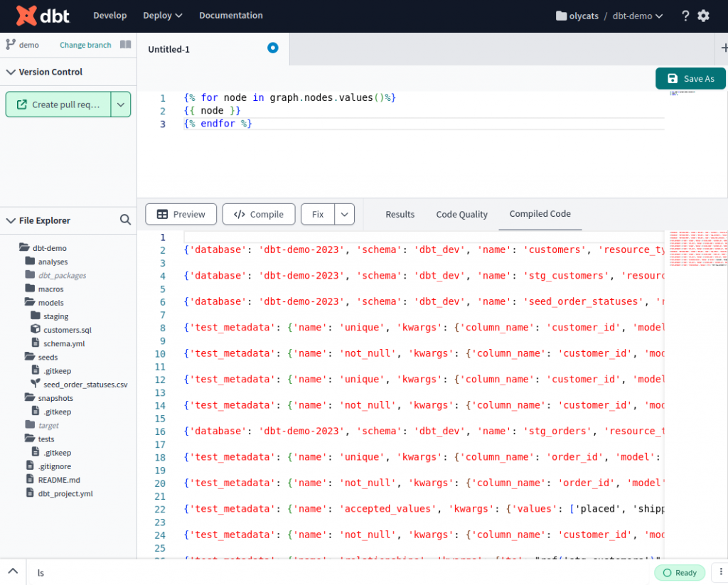Click editor line 3 with endfor
Screen dimensions: 728x585
tap(424, 124)
